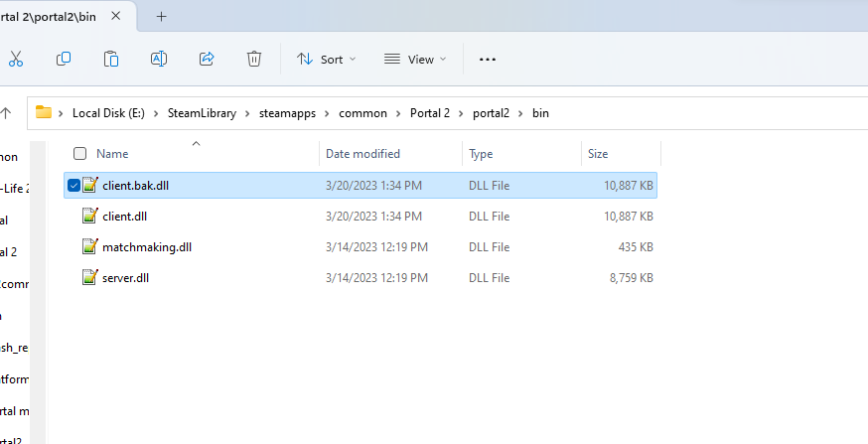Select the server.dll file name
868x444 pixels.
click(x=126, y=278)
